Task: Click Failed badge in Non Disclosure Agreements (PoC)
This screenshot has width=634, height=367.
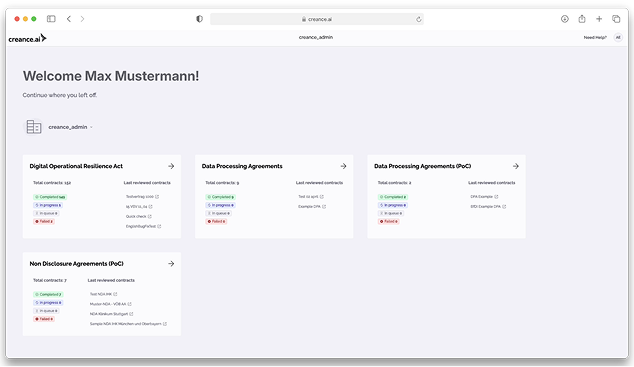Action: click(x=44, y=319)
